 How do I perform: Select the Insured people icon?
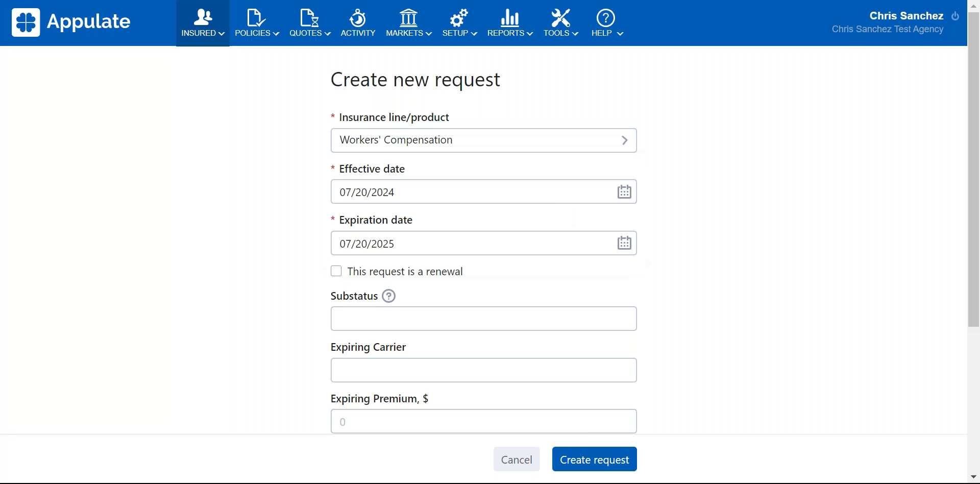pyautogui.click(x=202, y=16)
